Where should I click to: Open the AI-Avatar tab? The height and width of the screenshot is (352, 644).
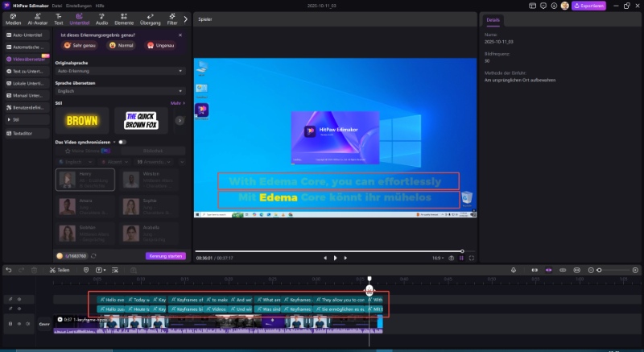point(37,19)
